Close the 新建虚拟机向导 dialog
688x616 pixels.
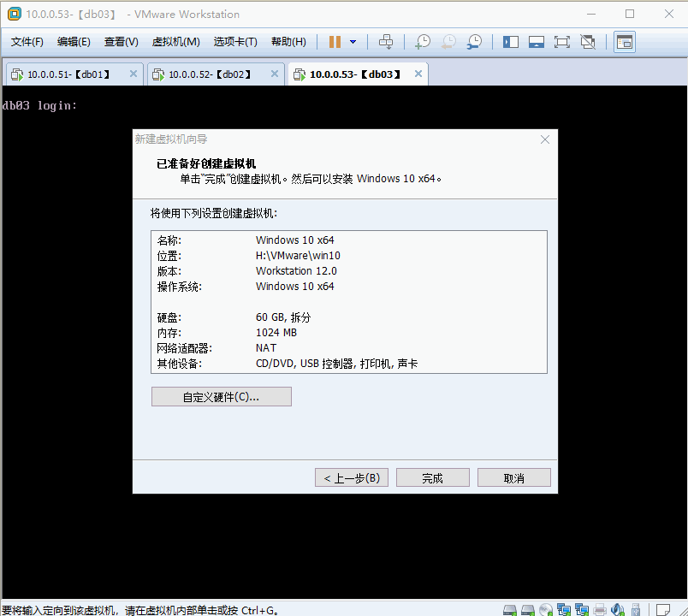coord(545,139)
